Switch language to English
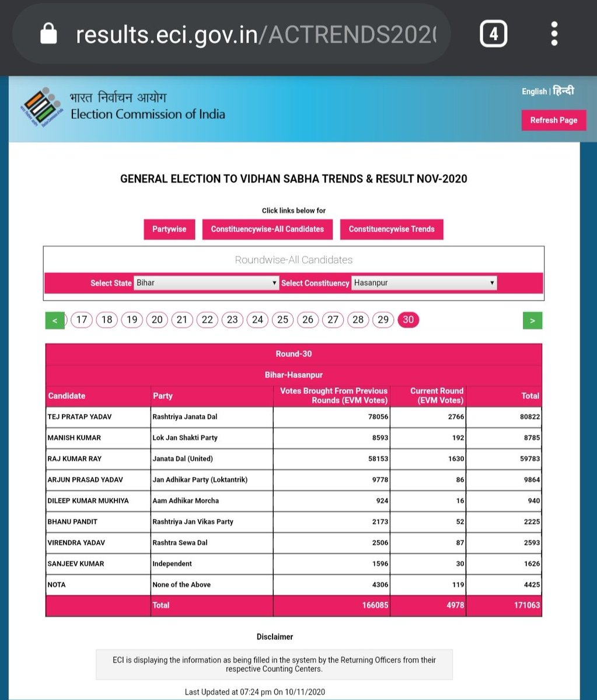This screenshot has height=700, width=597. pyautogui.click(x=534, y=92)
